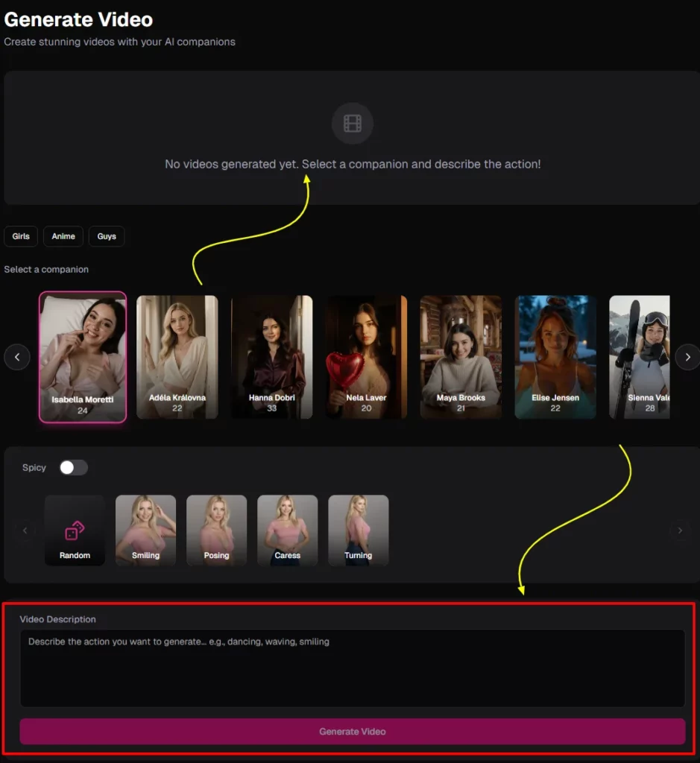The width and height of the screenshot is (700, 763).
Task: Show previous action presets with left chevron
Action: click(25, 531)
